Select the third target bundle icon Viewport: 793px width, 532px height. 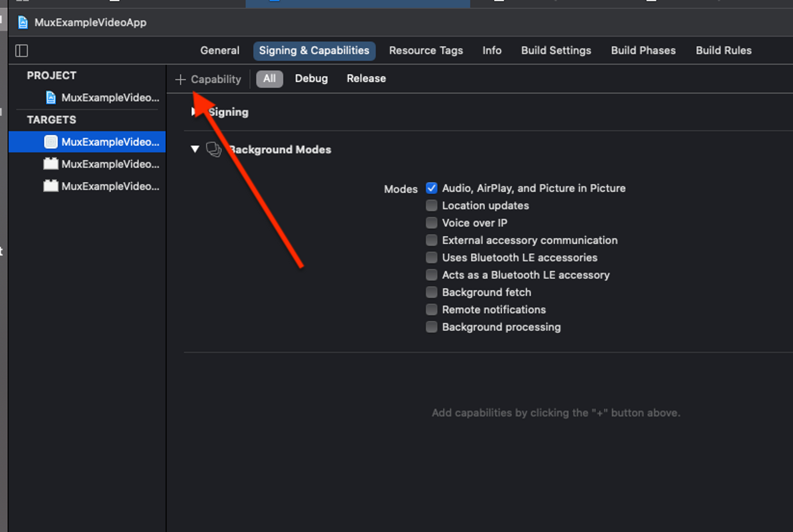point(51,186)
